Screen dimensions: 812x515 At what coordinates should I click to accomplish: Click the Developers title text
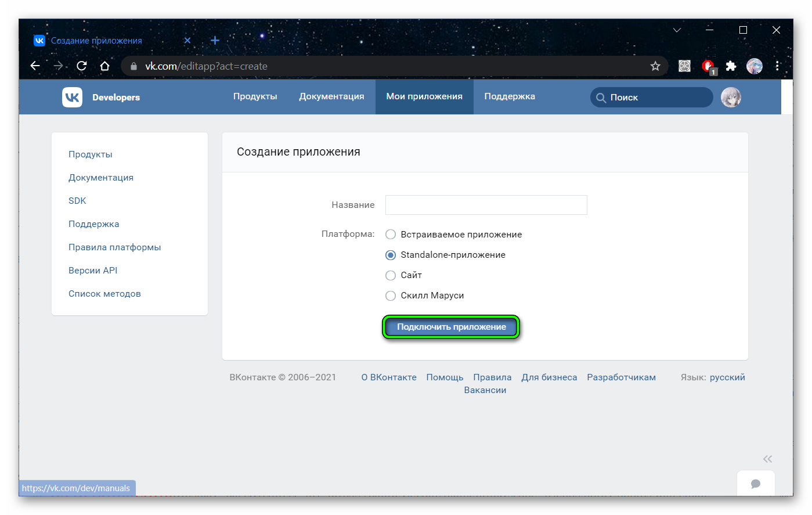pyautogui.click(x=116, y=98)
